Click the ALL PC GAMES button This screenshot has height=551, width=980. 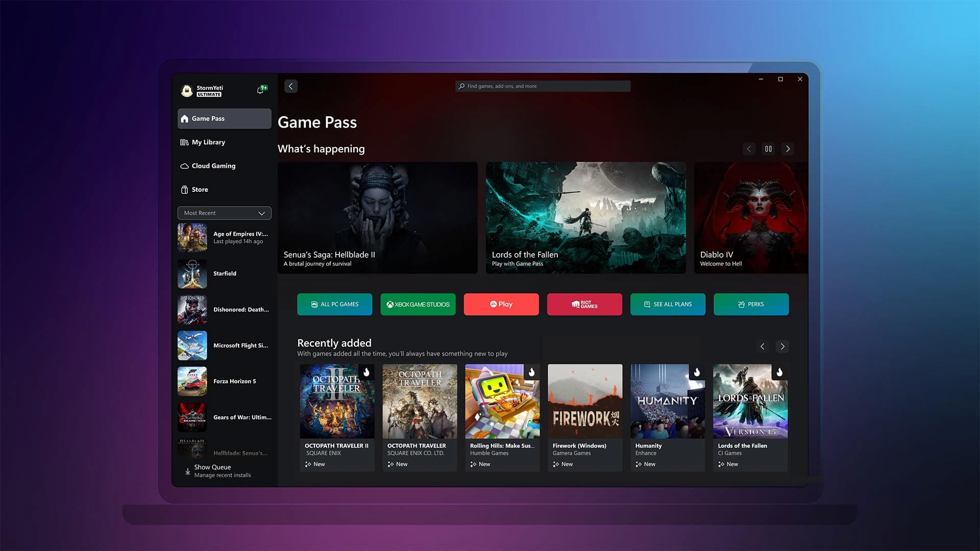335,304
